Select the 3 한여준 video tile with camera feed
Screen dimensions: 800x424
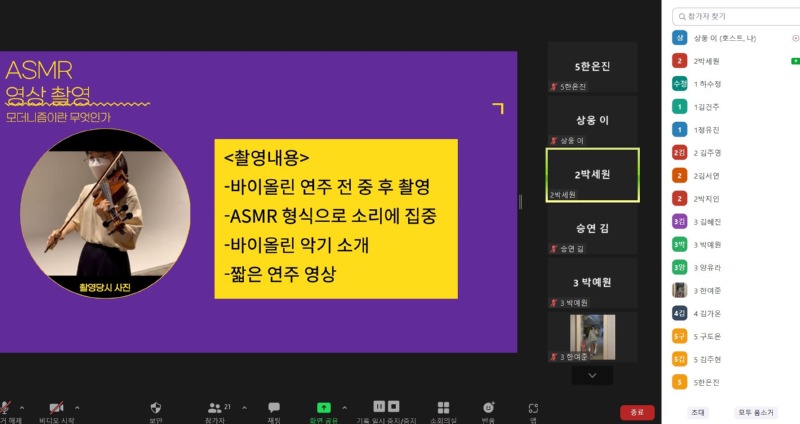pos(592,337)
